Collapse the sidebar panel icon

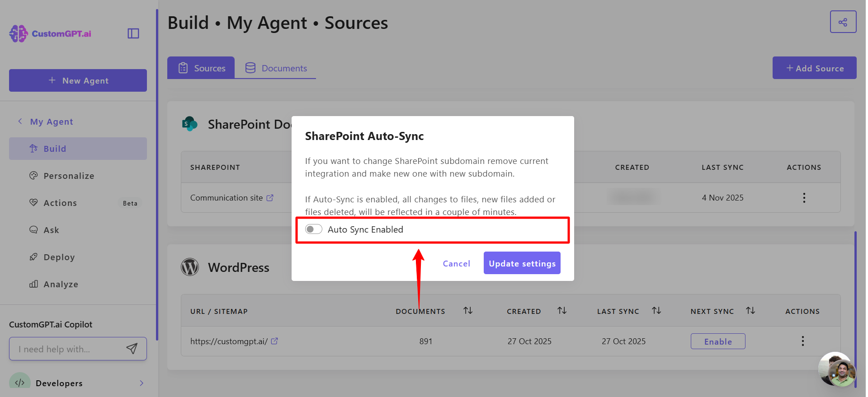(x=133, y=33)
